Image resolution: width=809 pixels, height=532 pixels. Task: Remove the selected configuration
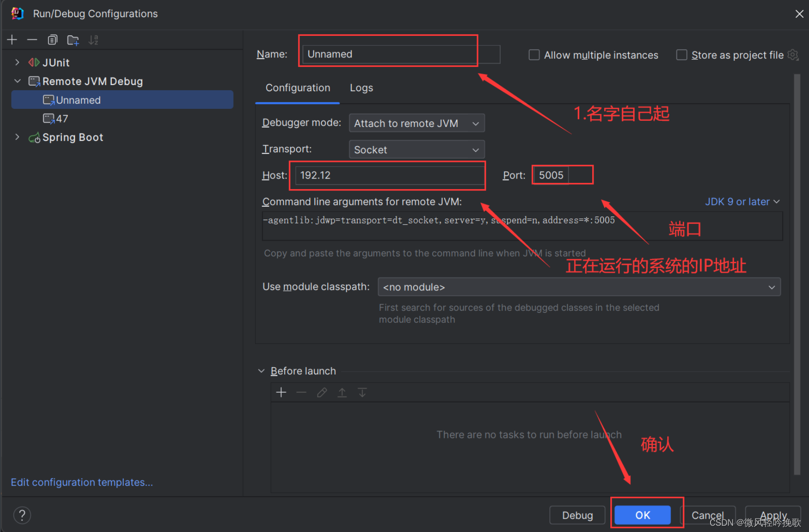click(x=32, y=40)
